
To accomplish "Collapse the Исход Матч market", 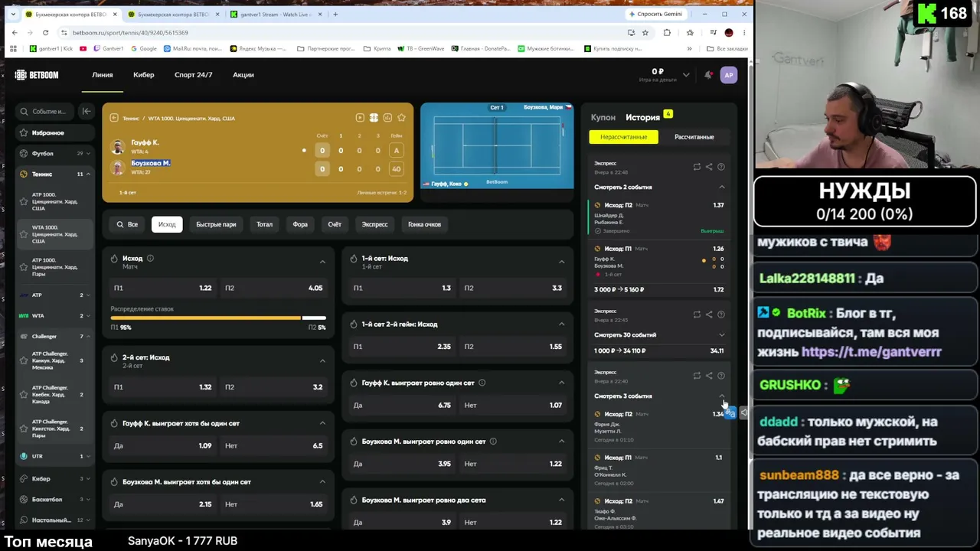I will [x=322, y=262].
